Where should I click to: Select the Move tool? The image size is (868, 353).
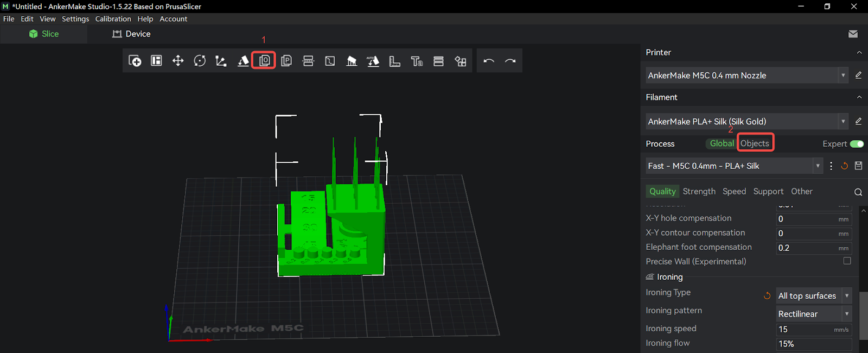tap(178, 61)
